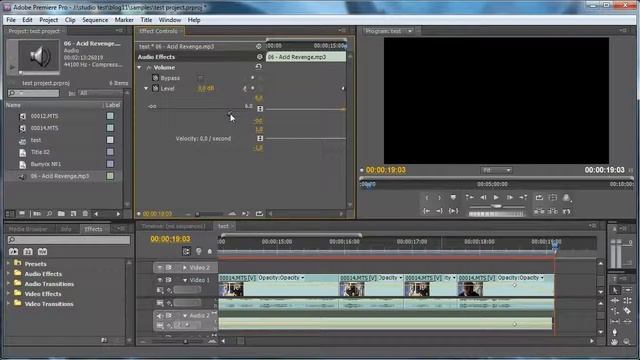Screen dimensions: 640x360
Task: Select the Rate Stretch tool
Action: 615,311
